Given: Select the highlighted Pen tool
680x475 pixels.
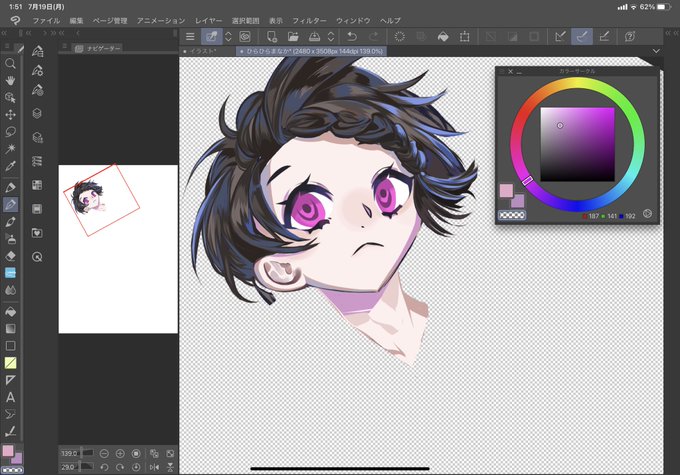Looking at the screenshot, I should tap(10, 204).
